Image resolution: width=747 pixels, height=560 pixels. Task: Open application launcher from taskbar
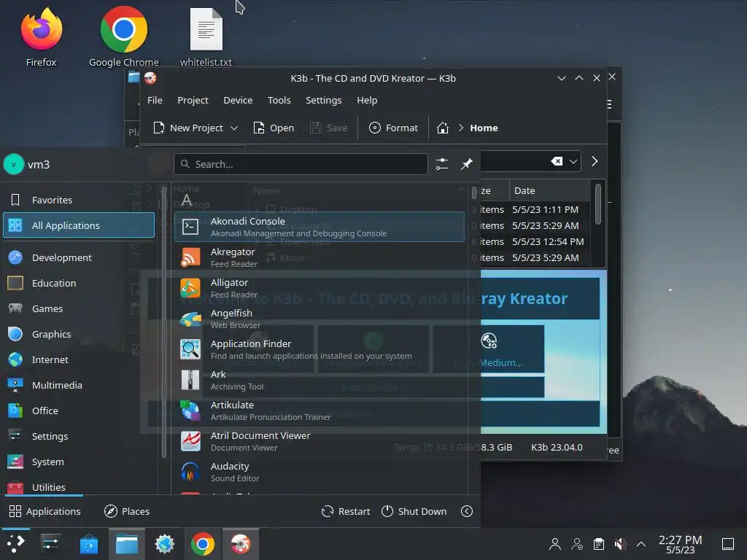[16, 544]
